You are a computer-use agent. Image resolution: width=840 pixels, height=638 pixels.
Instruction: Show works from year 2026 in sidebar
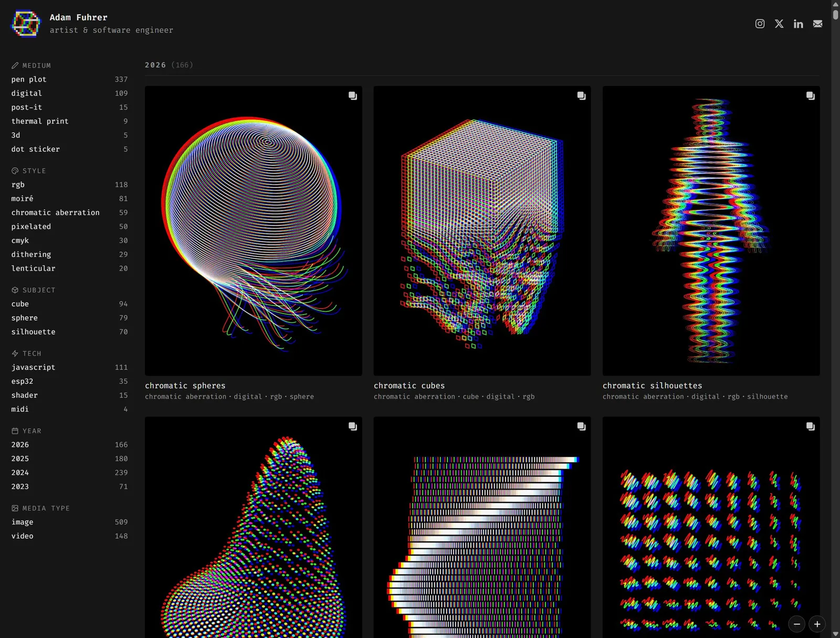(69, 445)
